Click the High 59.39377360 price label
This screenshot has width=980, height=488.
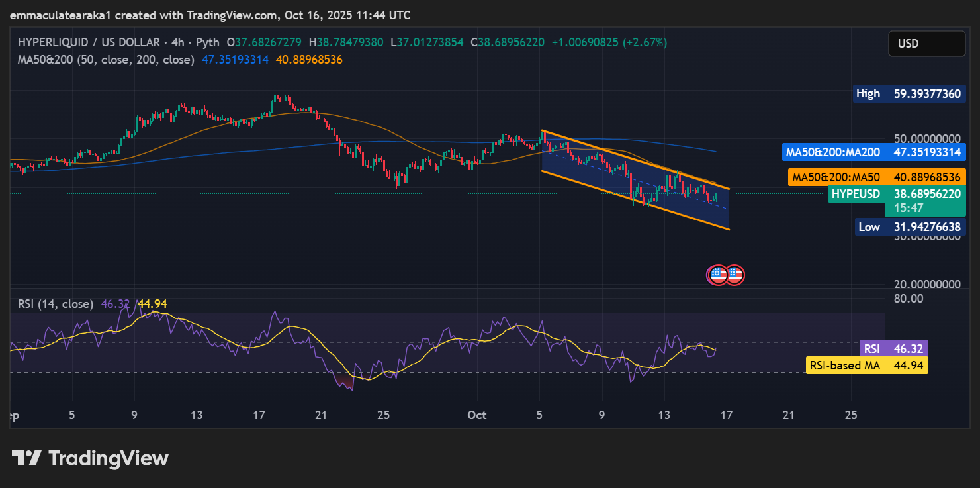[909, 93]
